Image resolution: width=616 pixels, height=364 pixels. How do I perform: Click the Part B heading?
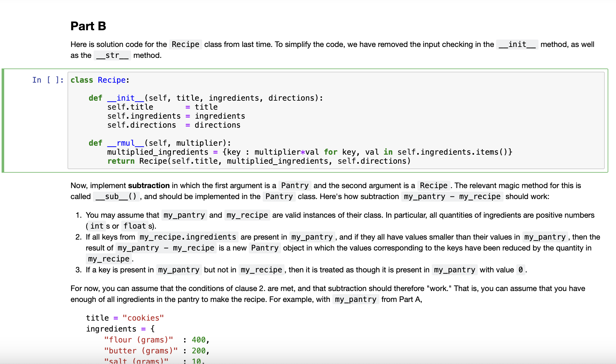click(88, 26)
